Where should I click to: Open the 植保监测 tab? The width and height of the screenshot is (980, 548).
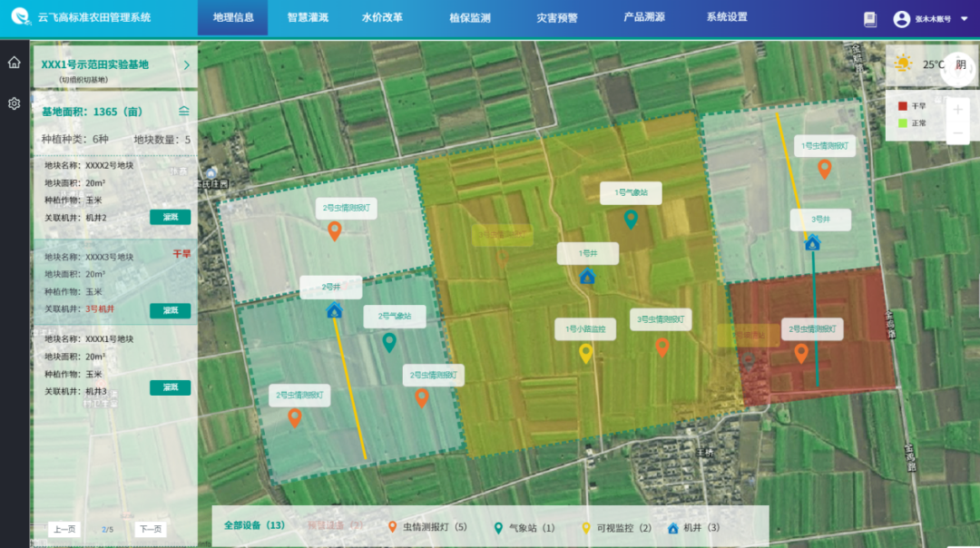pyautogui.click(x=470, y=17)
